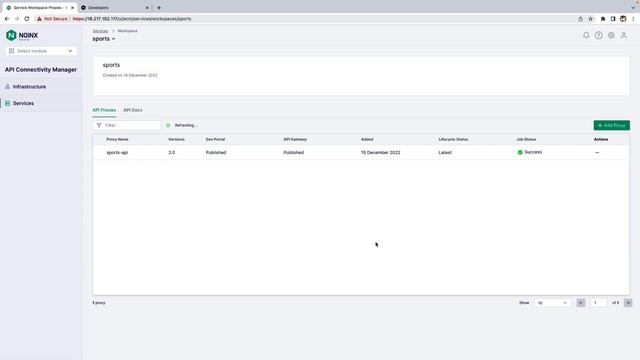
Task: Click the browser back arrow
Action: pos(7,19)
